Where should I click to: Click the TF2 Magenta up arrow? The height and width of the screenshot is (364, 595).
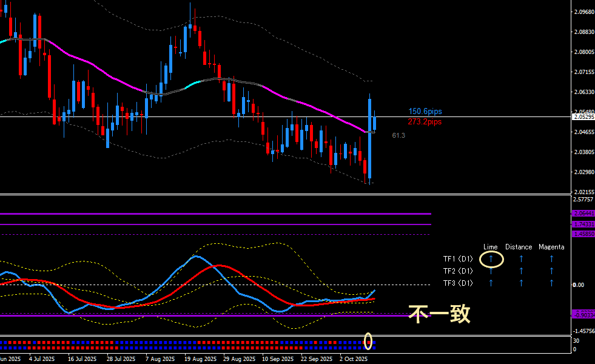pos(551,271)
